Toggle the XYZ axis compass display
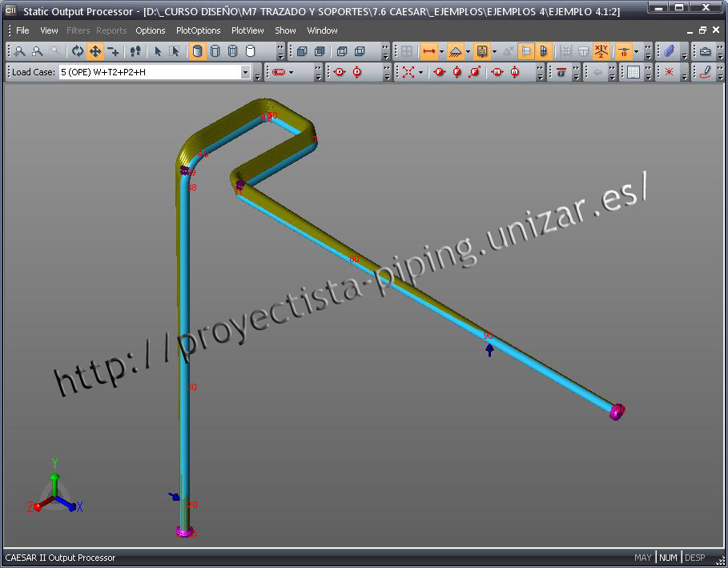The image size is (728, 568). (601, 51)
